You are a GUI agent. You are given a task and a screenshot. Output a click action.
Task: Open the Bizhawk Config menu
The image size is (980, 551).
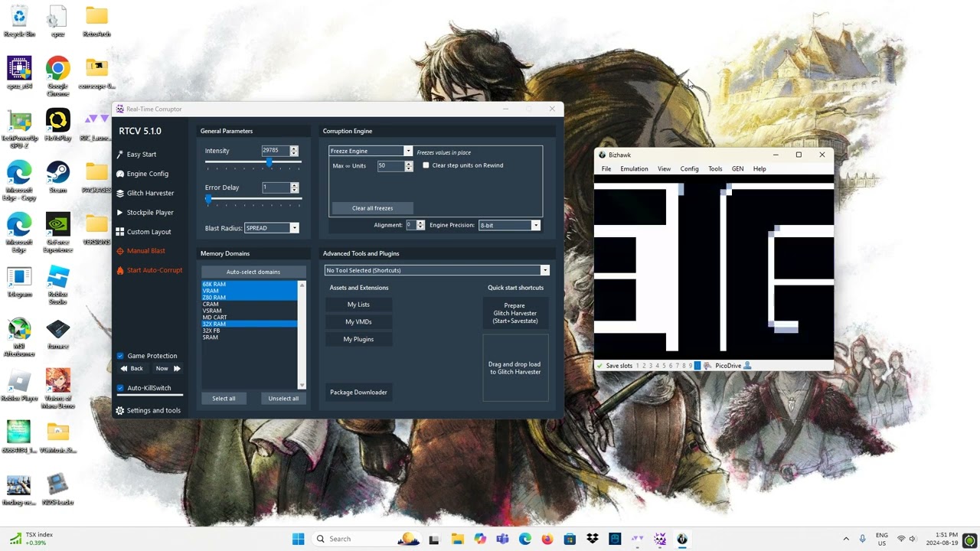(689, 169)
